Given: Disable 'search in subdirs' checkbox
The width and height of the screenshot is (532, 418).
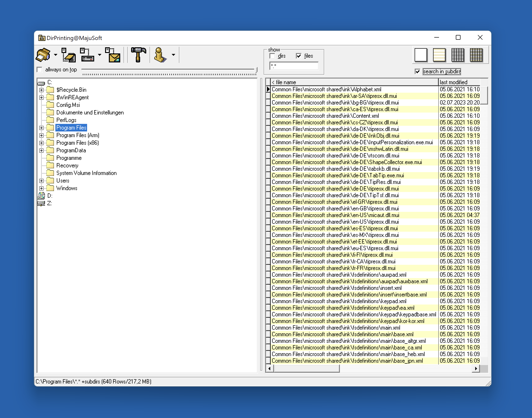Looking at the screenshot, I should [x=418, y=71].
